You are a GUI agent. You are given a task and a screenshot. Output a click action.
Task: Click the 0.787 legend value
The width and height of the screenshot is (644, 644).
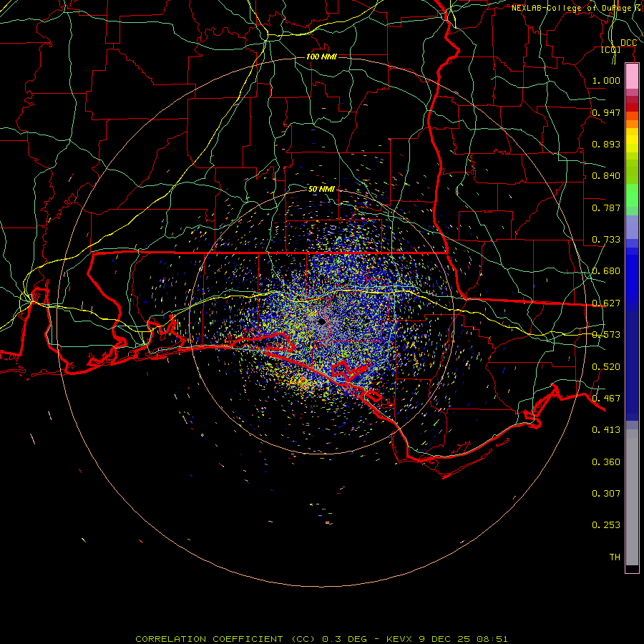[x=606, y=208]
